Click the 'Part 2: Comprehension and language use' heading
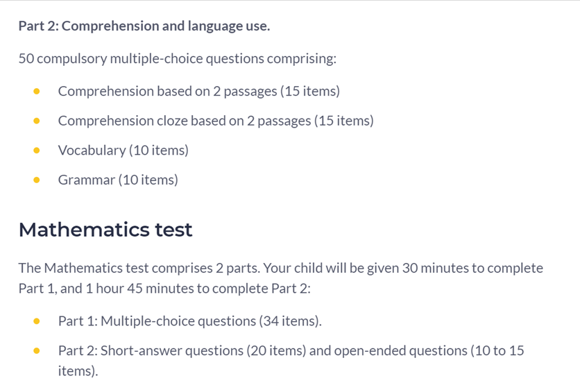Image resolution: width=580 pixels, height=392 pixels. coord(144,26)
